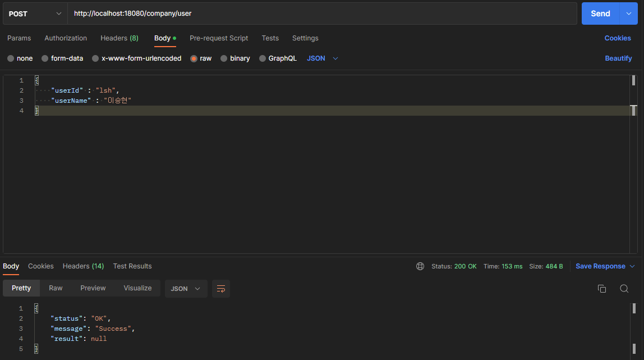Select the GraphQL radio option
This screenshot has height=360, width=644.
[x=263, y=58]
